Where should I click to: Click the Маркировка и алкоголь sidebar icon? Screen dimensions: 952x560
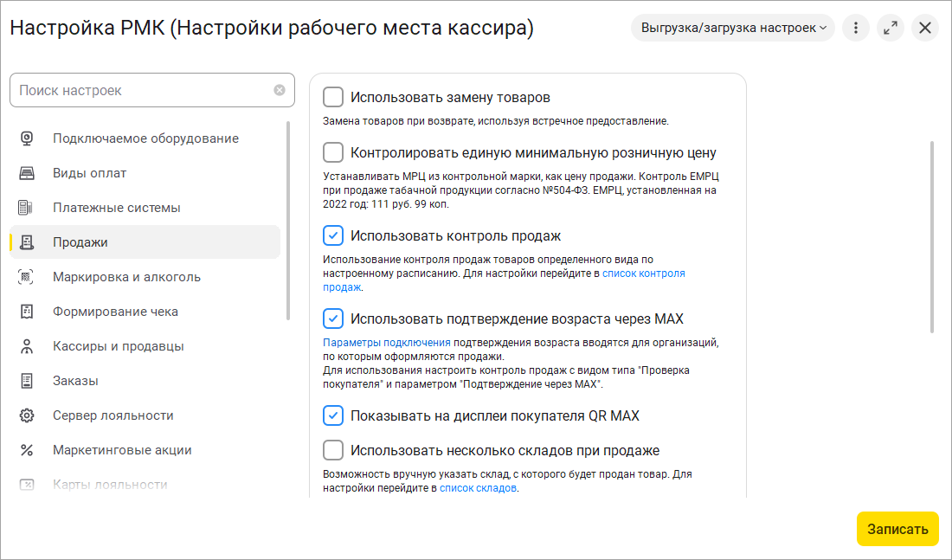(27, 277)
